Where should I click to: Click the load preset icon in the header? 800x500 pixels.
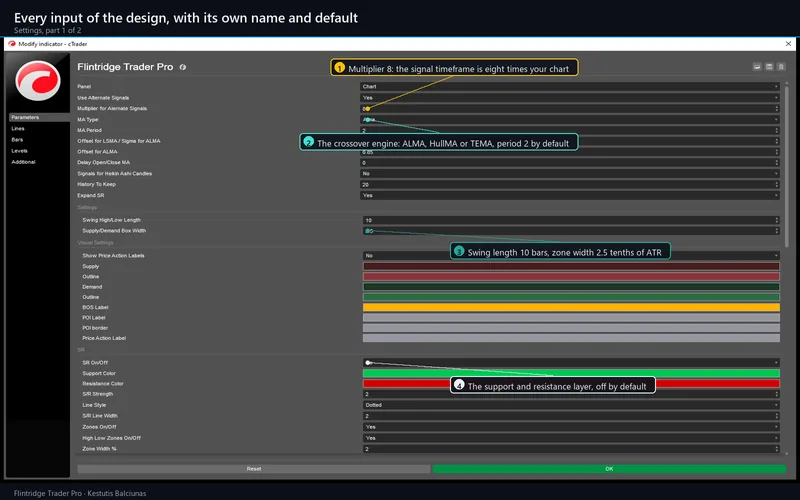(757, 67)
